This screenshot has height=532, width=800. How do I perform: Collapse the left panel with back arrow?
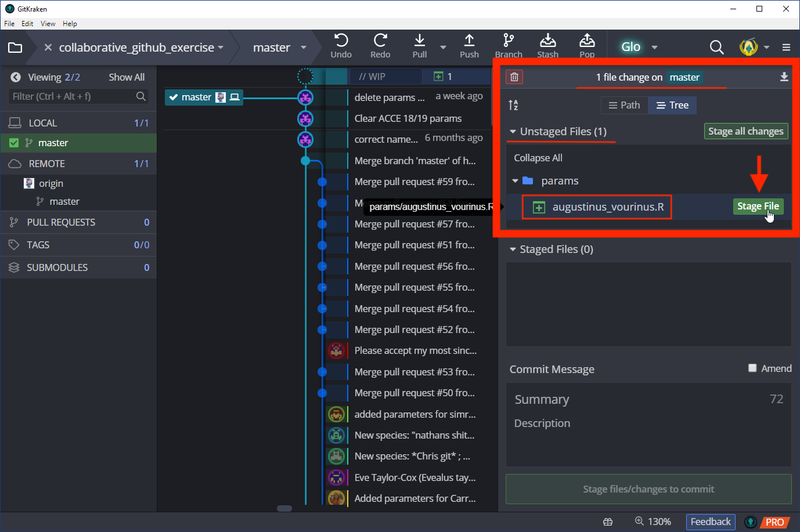(16, 77)
